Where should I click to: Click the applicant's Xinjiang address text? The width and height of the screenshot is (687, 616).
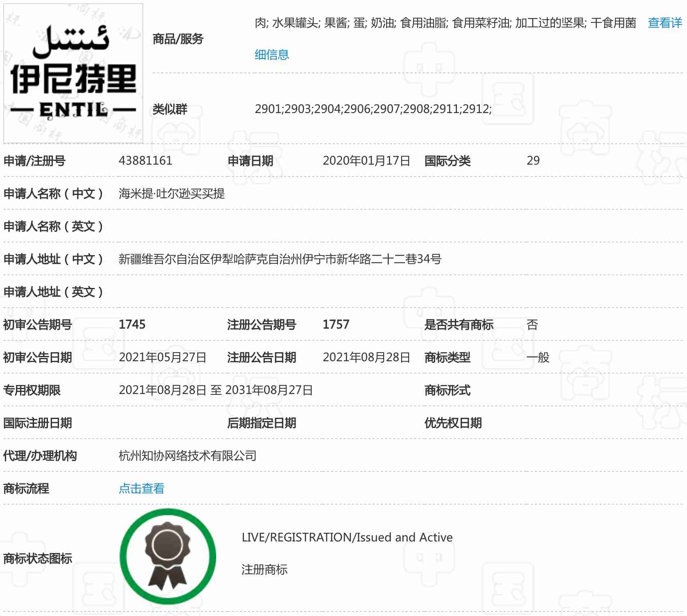pyautogui.click(x=280, y=259)
